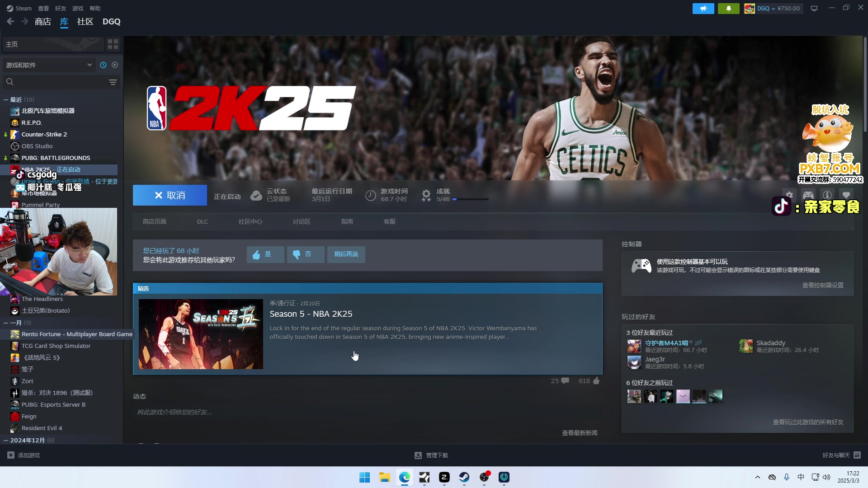Screen dimensions: 868x488
Task: Recommend the game with 是 button
Action: 265,254
